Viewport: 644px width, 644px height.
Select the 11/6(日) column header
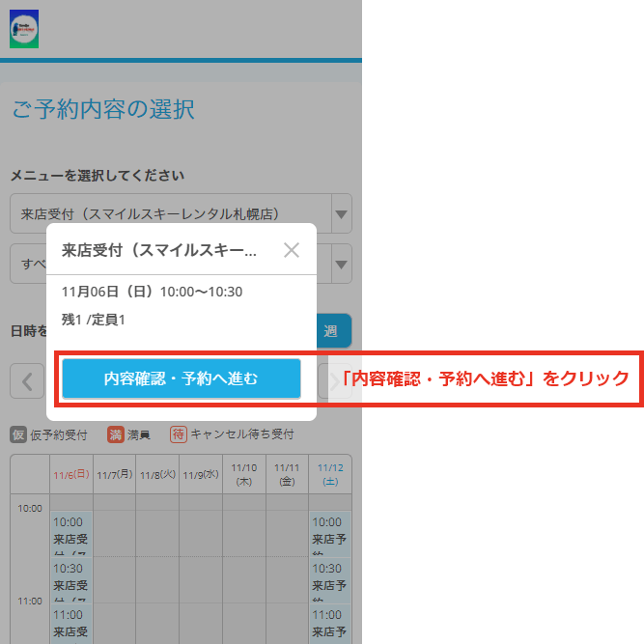tap(71, 474)
